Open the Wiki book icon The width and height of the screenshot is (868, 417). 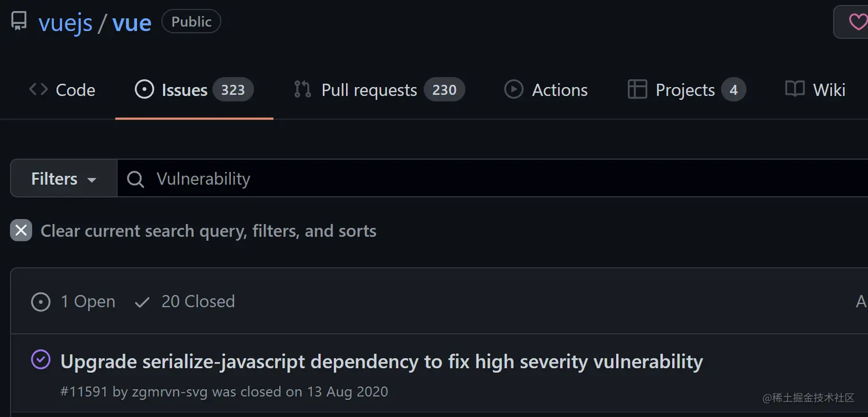(x=794, y=89)
